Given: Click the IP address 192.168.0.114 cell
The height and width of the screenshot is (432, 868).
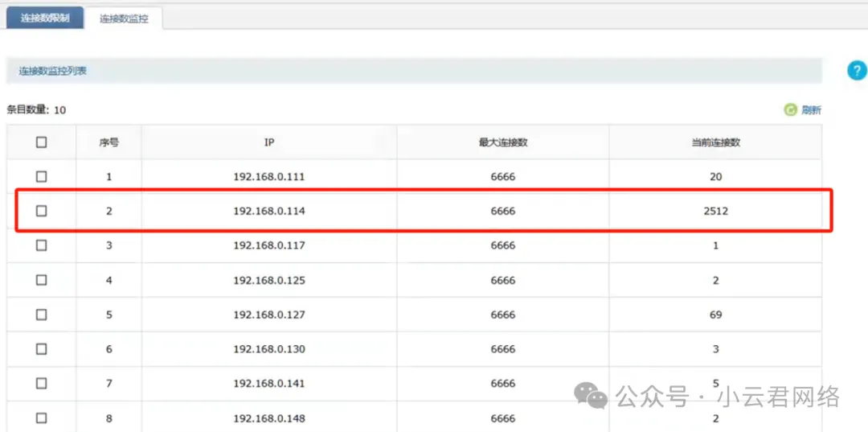Looking at the screenshot, I should (x=269, y=212).
